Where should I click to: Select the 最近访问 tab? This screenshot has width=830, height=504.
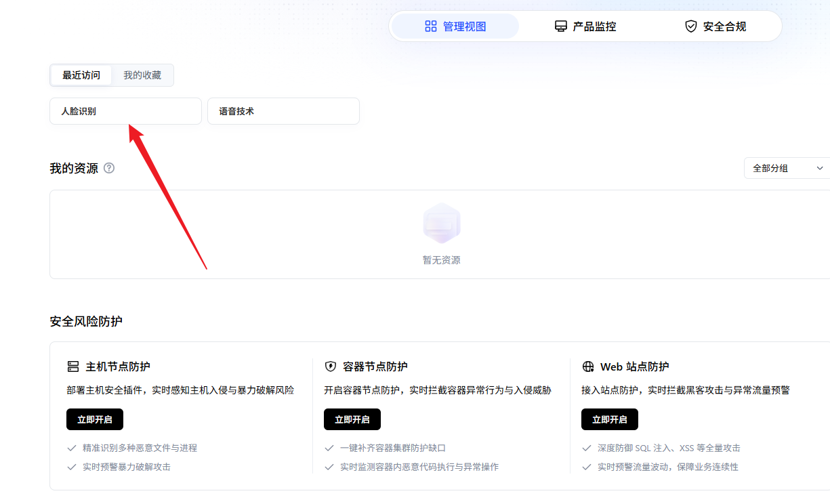point(81,75)
